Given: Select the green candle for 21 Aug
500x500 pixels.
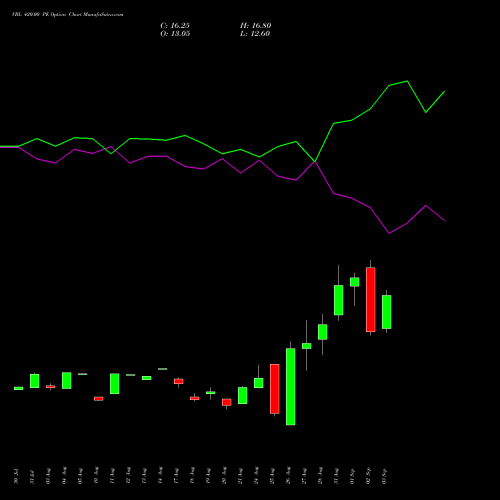Looking at the screenshot, I should click(243, 396).
